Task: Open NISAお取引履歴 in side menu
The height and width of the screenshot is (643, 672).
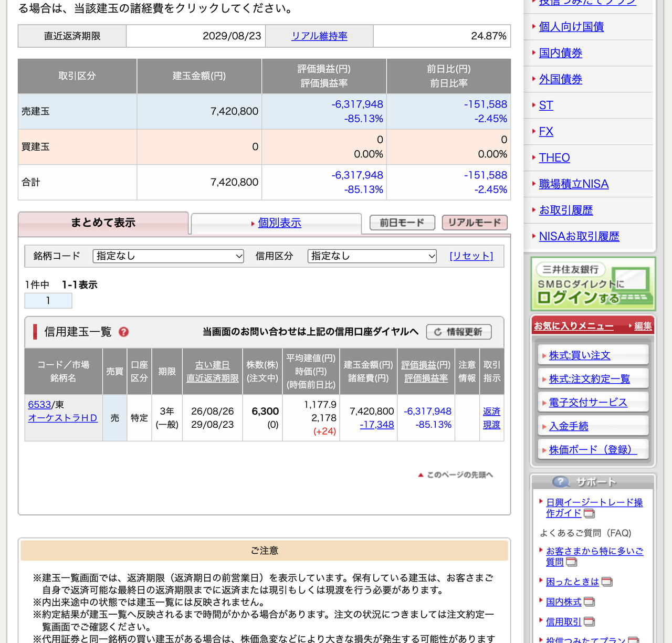Action: (579, 237)
